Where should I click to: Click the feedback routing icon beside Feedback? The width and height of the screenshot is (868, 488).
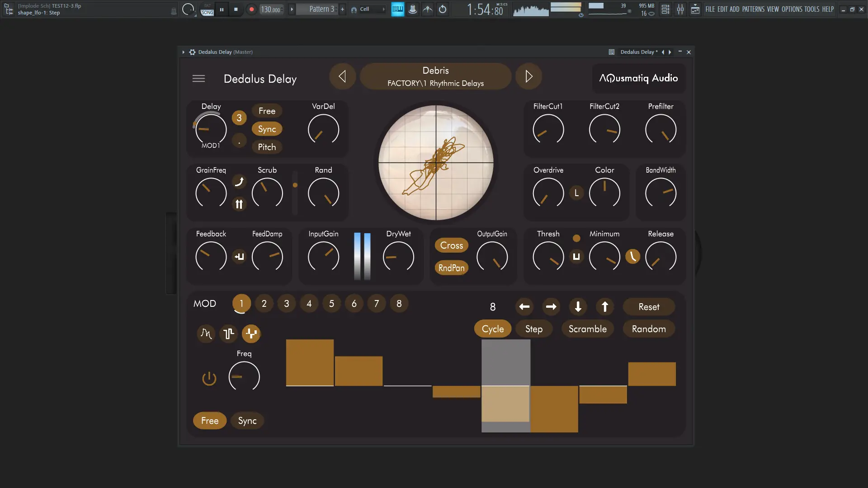239,257
